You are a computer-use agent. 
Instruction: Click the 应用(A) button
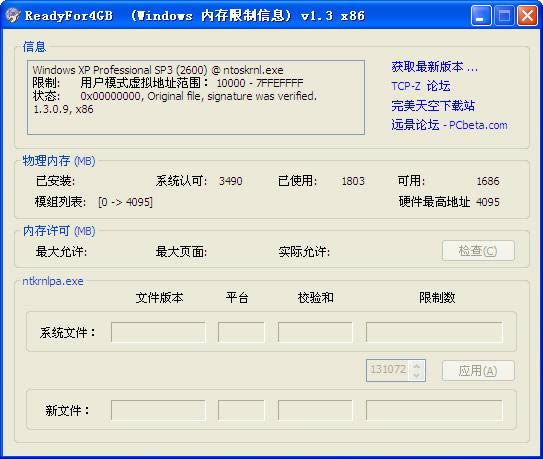pyautogui.click(x=478, y=371)
